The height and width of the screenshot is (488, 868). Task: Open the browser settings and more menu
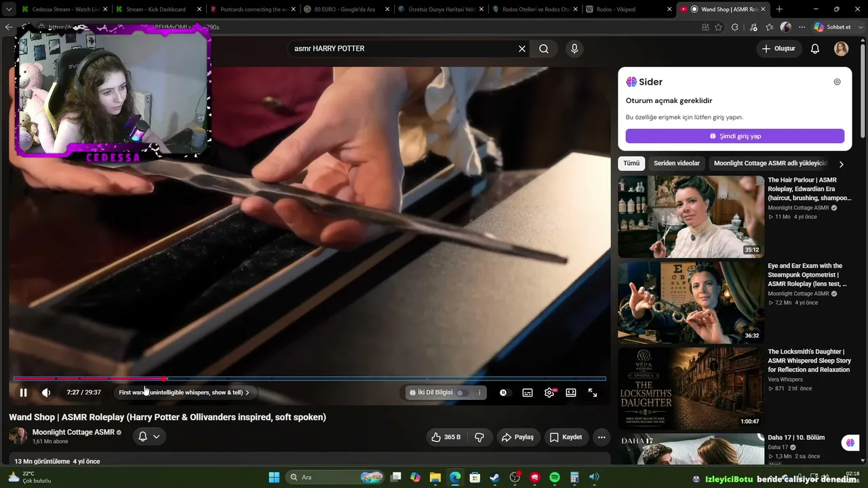(802, 27)
